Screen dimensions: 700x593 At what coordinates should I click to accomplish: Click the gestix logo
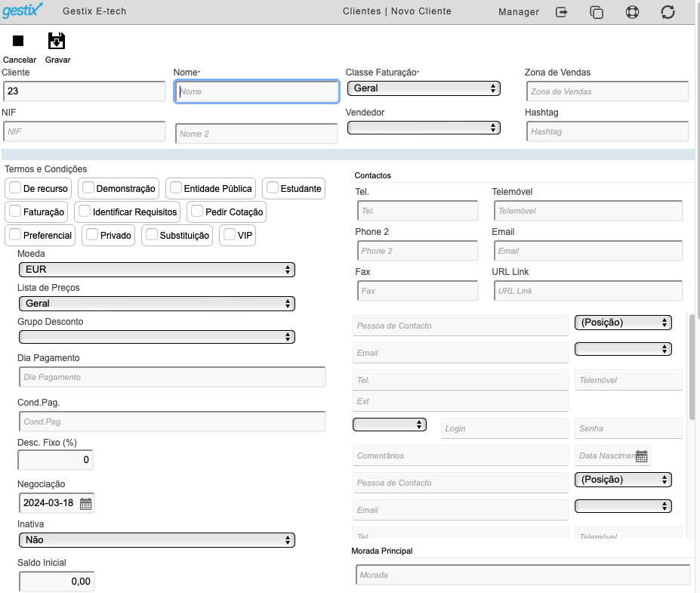coord(23,11)
